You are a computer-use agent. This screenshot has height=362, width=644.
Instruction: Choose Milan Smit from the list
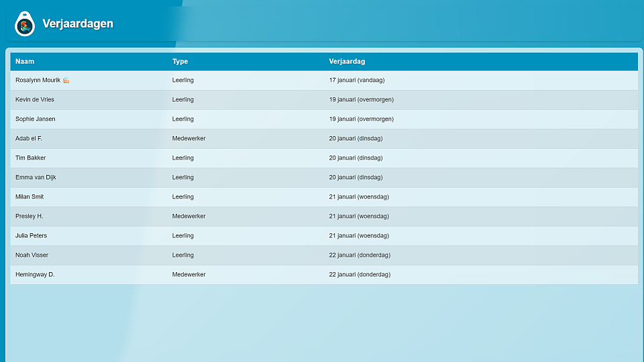30,197
